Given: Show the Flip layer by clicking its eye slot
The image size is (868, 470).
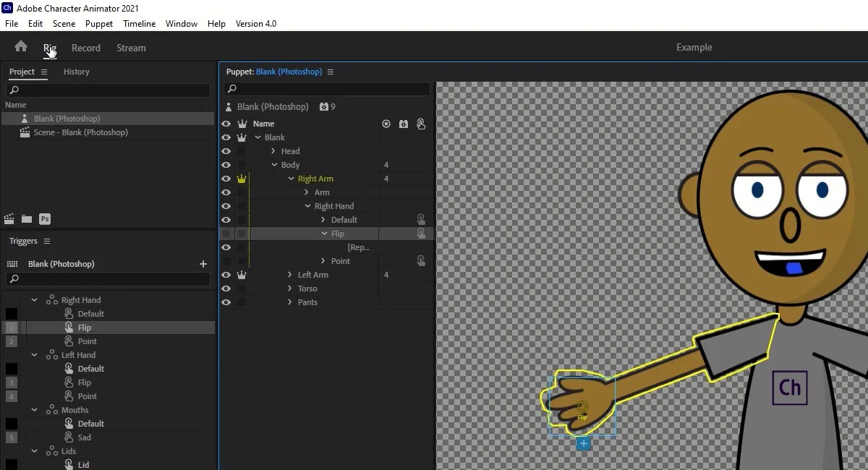Looking at the screenshot, I should coord(226,233).
